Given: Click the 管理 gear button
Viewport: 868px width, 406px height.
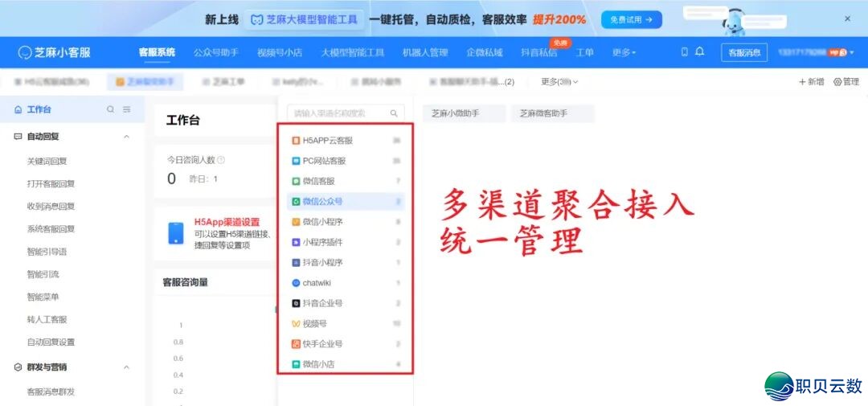Looking at the screenshot, I should (845, 82).
